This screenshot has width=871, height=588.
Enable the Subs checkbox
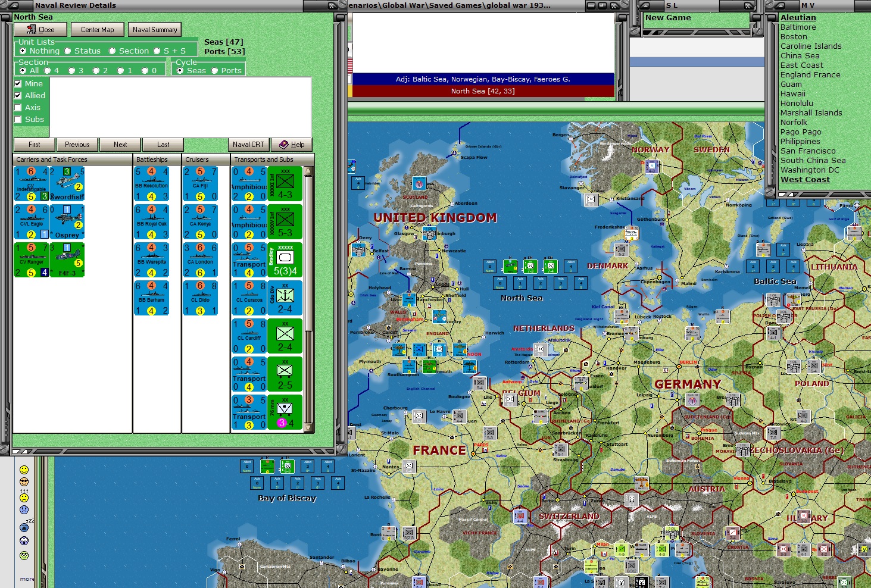pos(18,120)
